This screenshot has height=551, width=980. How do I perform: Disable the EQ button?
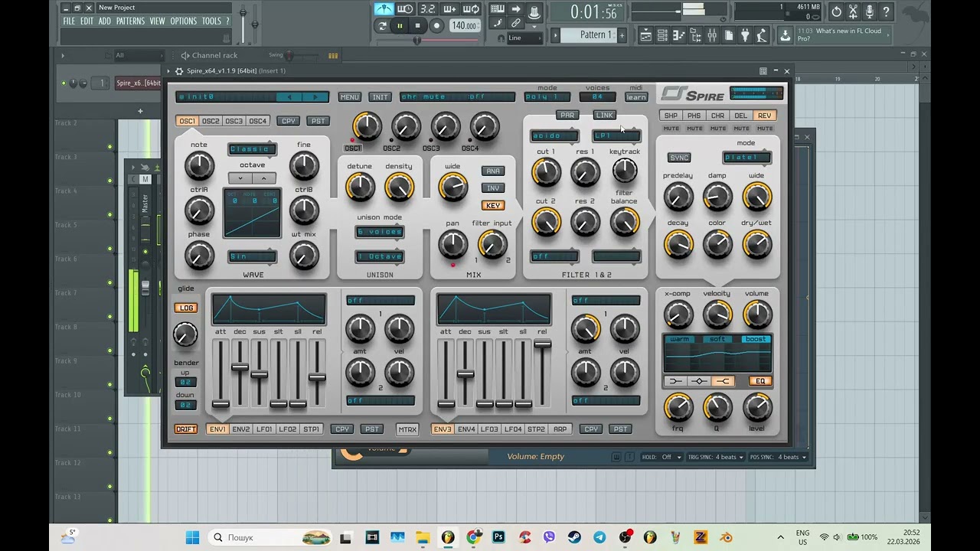(x=760, y=381)
